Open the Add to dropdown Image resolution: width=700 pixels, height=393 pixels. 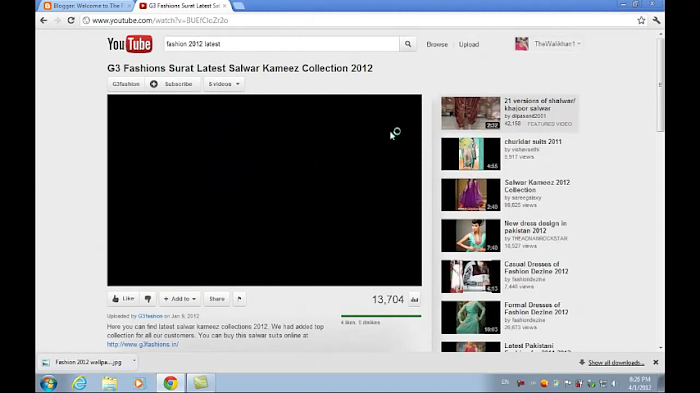[x=179, y=299]
